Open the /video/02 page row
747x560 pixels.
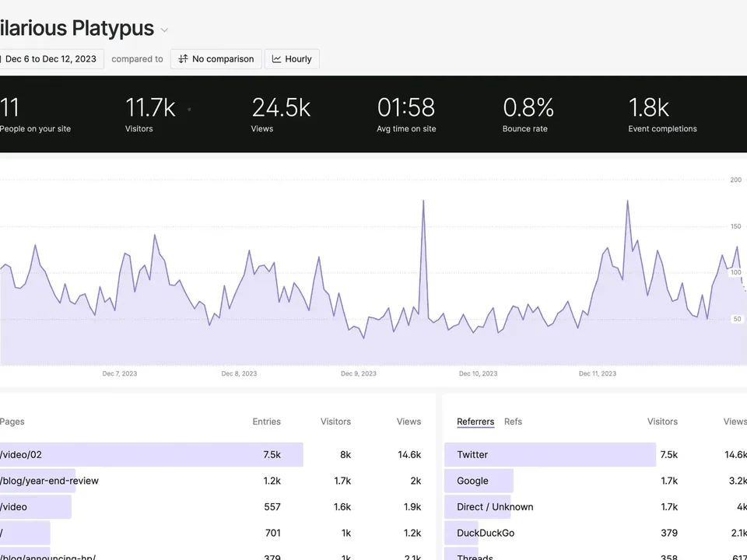click(211, 455)
